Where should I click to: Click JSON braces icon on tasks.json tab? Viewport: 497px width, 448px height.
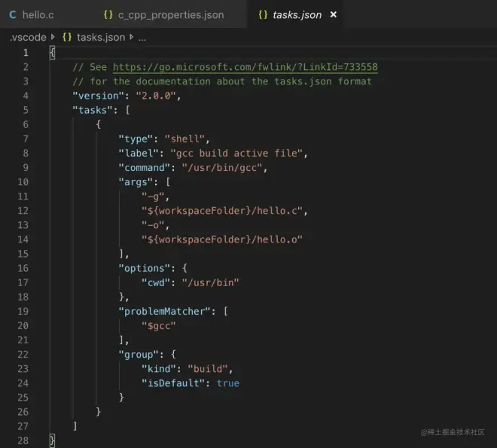click(x=263, y=14)
